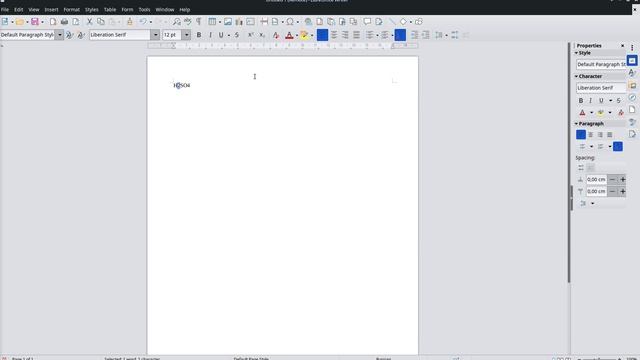The width and height of the screenshot is (640, 360).
Task: Click Justified alignment in the formatting toolbar
Action: coord(356,35)
